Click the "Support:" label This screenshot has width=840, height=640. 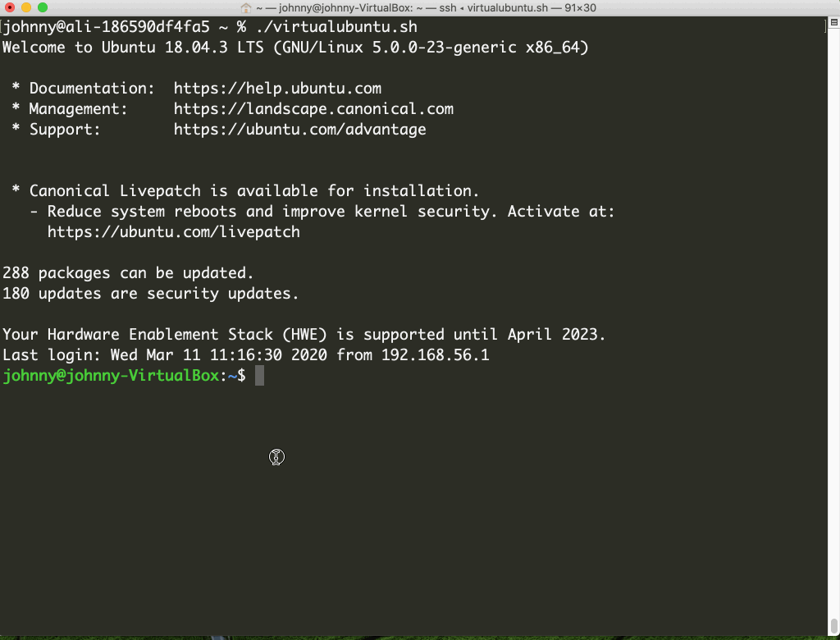[x=65, y=129]
